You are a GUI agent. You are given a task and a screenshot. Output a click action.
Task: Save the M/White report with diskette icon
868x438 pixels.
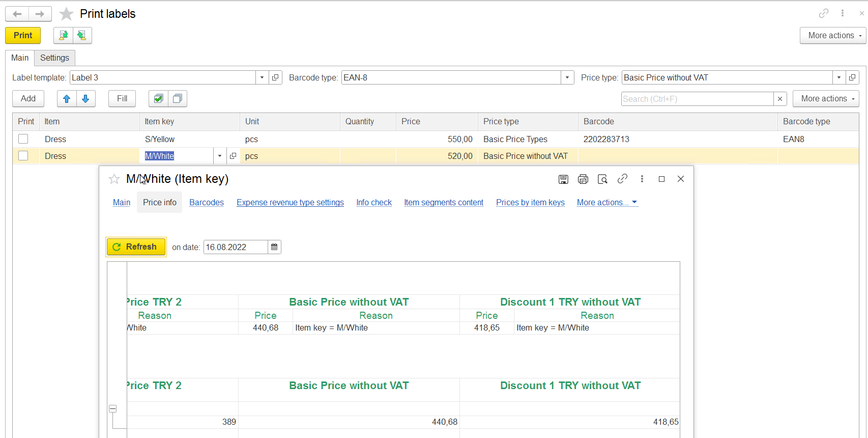(563, 179)
